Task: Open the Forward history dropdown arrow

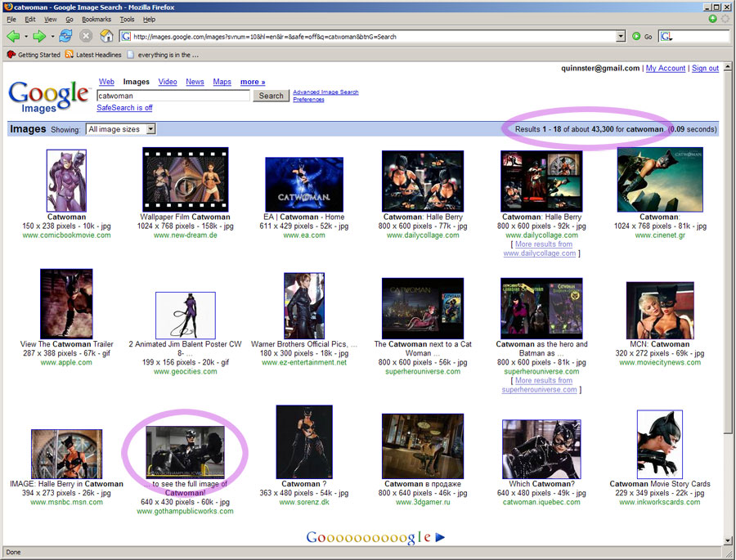Action: click(x=52, y=36)
